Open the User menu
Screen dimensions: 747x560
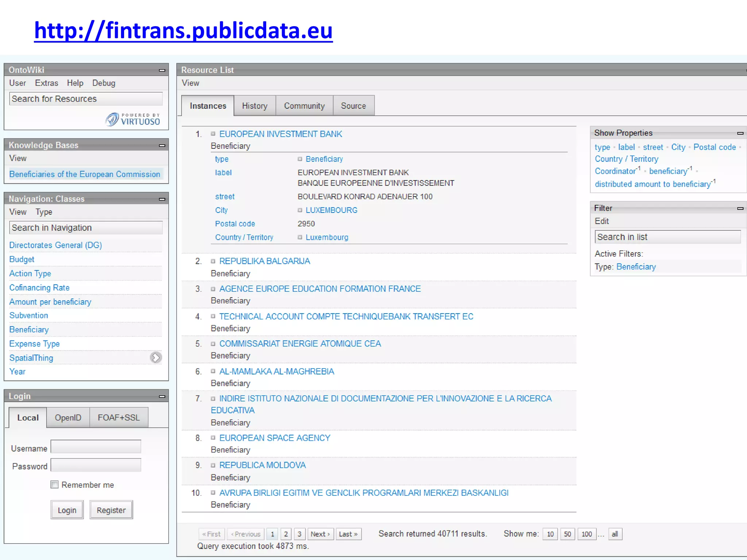point(18,83)
